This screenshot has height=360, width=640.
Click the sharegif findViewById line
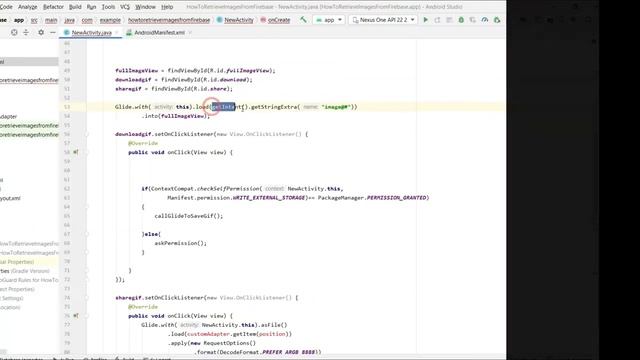[x=174, y=89]
